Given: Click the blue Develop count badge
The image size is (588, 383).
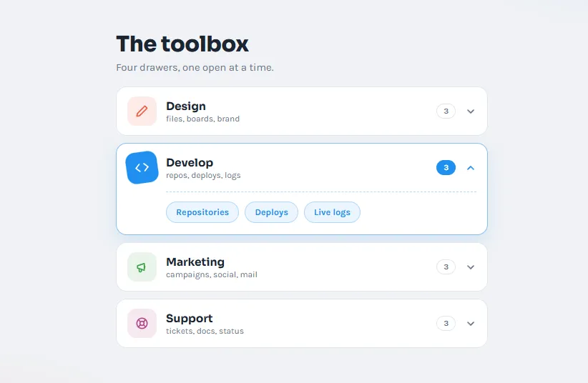Looking at the screenshot, I should pos(446,167).
